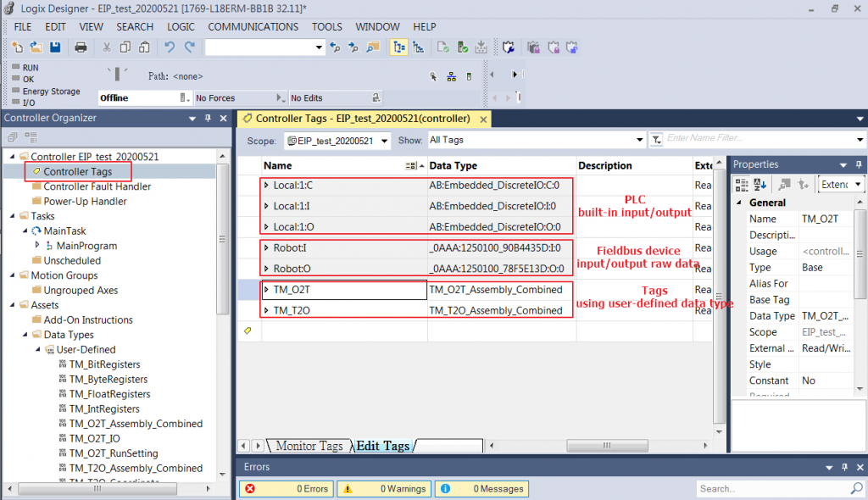Image resolution: width=868 pixels, height=500 pixels.
Task: Click the Open project folder icon
Action: (36, 47)
